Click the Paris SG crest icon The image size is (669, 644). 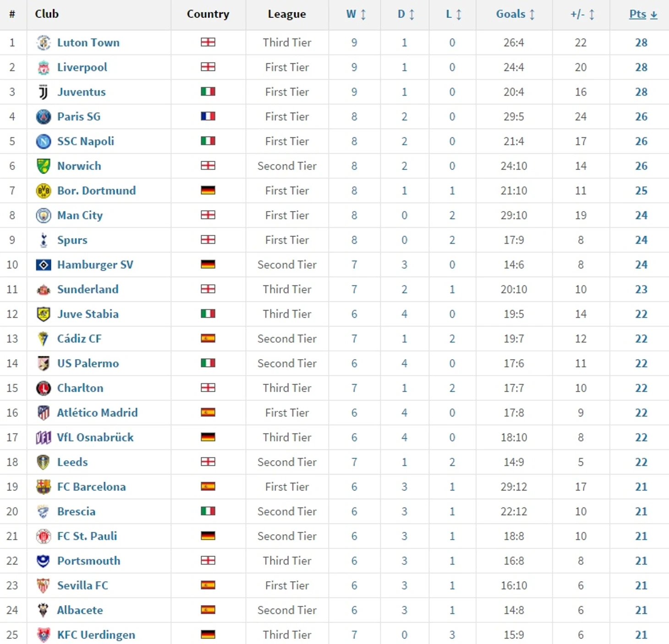(x=44, y=117)
